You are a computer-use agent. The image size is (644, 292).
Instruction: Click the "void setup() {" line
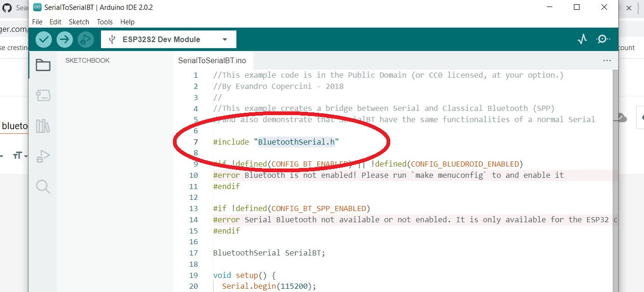244,275
